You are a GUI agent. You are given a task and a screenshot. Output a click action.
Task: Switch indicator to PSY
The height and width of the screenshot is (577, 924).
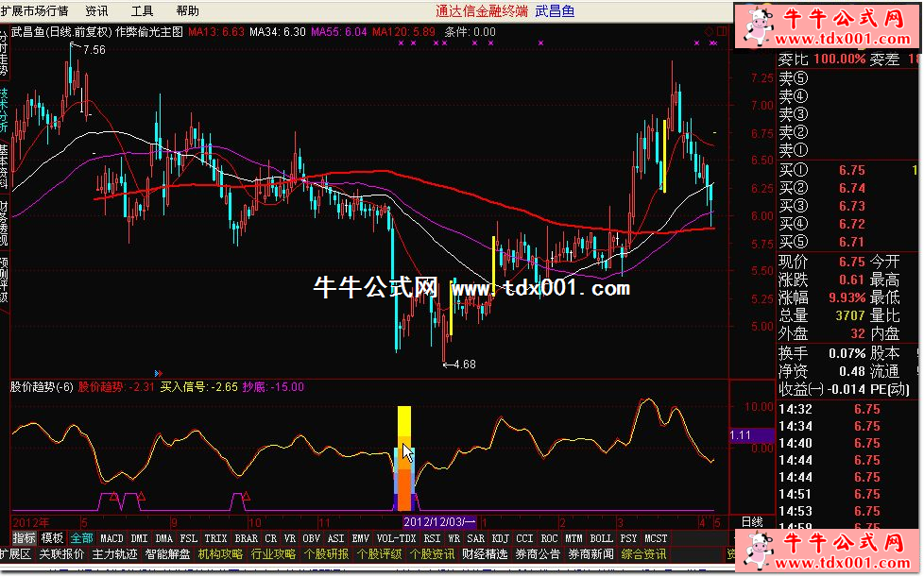click(x=629, y=538)
